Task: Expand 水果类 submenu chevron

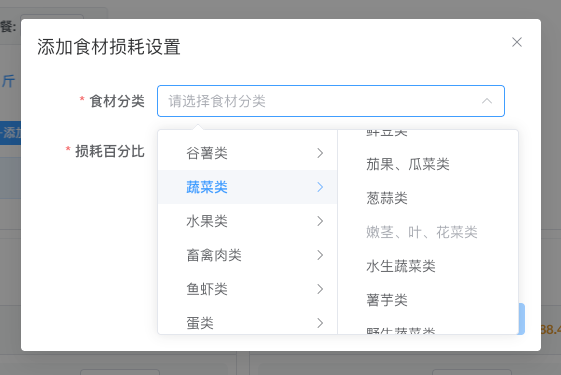Action: (x=320, y=221)
